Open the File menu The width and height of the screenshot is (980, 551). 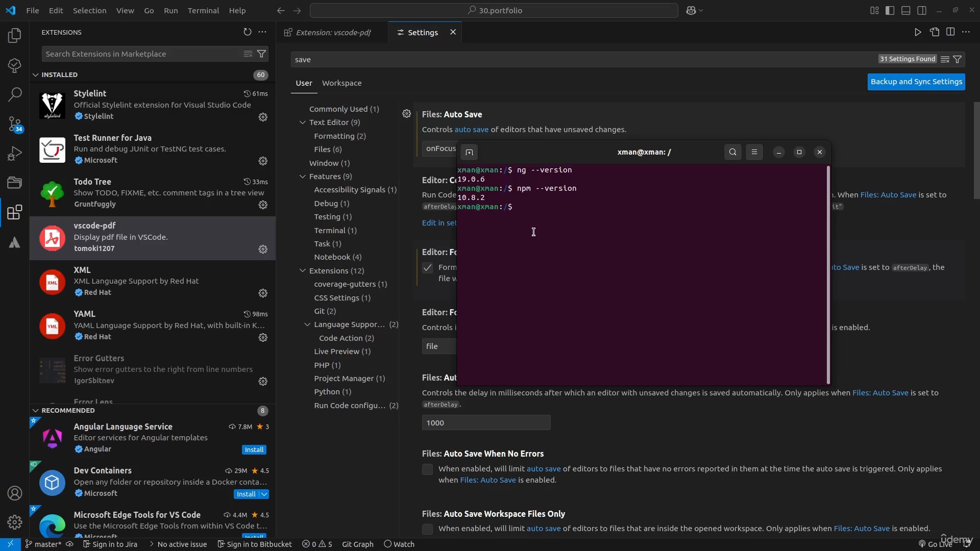32,10
